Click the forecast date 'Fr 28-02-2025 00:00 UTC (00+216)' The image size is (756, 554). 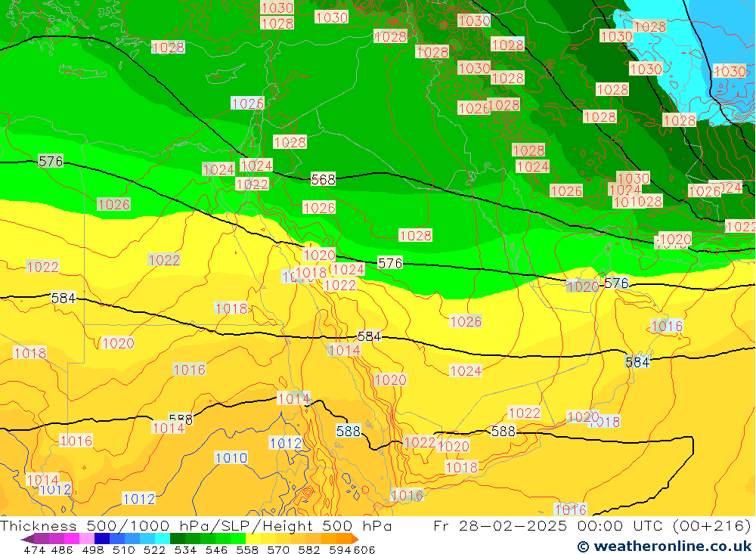coord(593,525)
